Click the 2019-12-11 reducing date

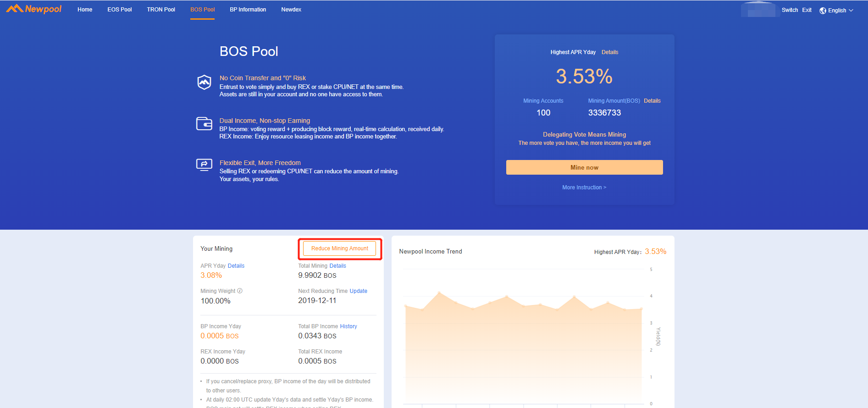click(x=317, y=301)
